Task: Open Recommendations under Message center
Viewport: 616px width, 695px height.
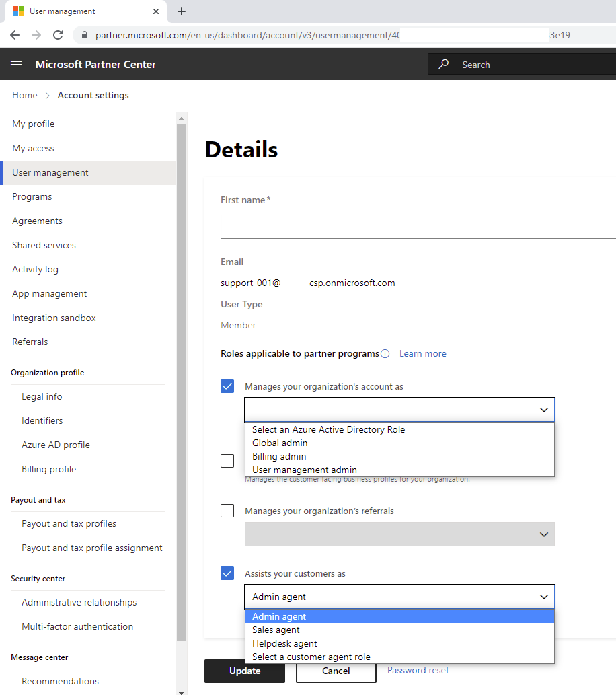Action: point(61,682)
